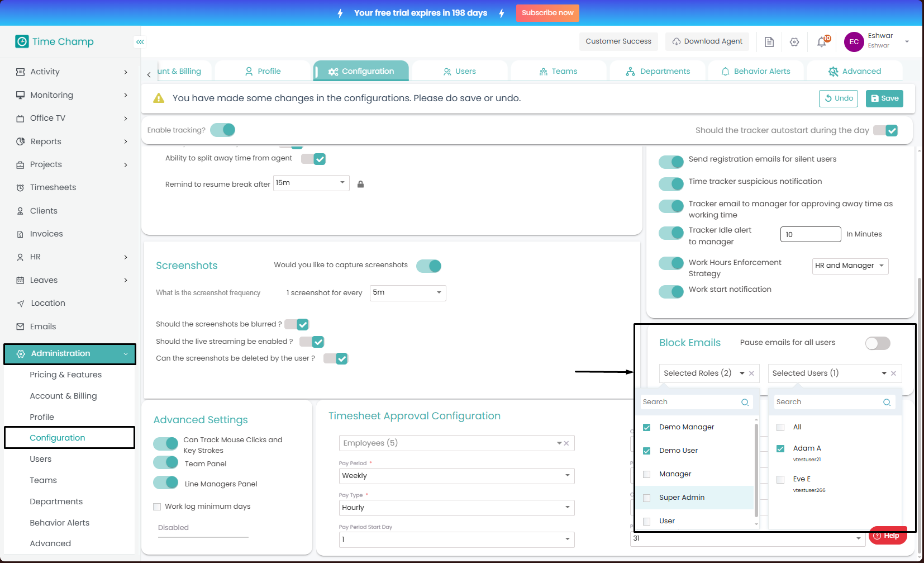Viewport: 924px width, 563px height.
Task: Click the document icon in top bar
Action: (769, 42)
